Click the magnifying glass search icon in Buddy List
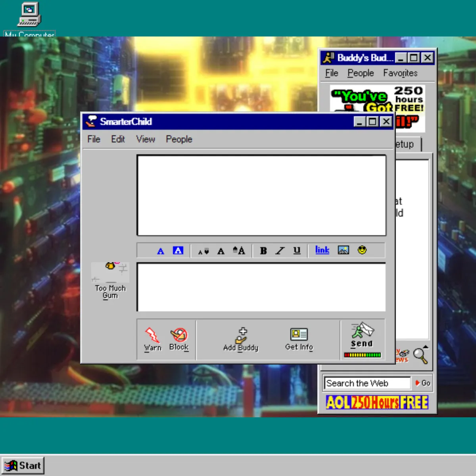 420,355
